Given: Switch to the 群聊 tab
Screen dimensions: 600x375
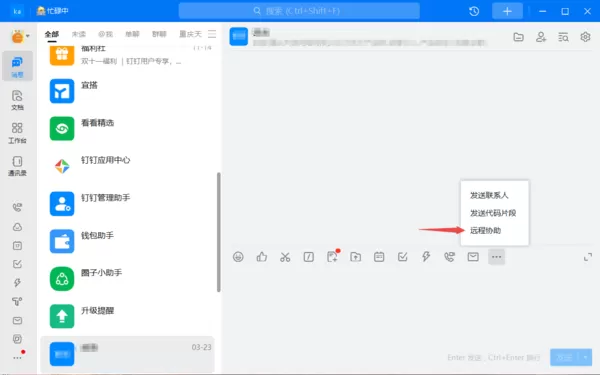Looking at the screenshot, I should coord(159,34).
